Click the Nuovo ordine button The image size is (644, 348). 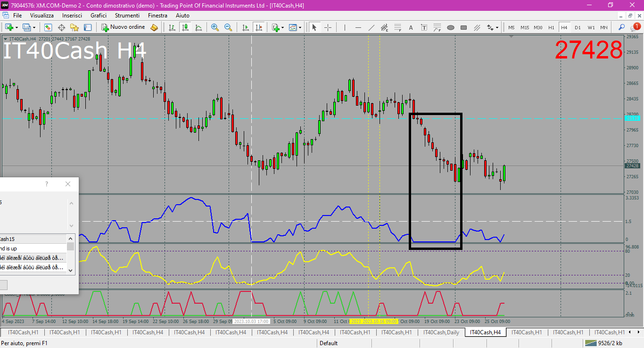pos(124,27)
